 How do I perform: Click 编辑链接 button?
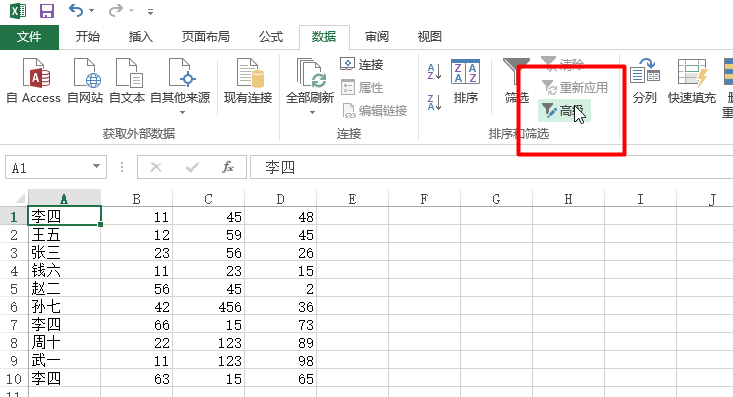[374, 111]
